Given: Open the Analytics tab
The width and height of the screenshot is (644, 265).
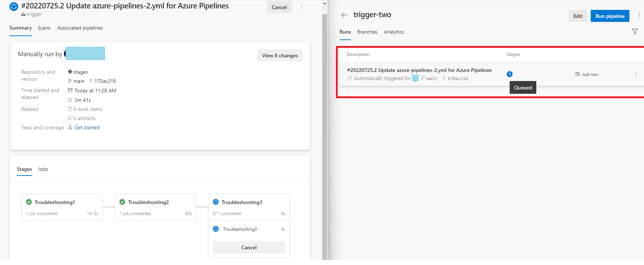Looking at the screenshot, I should pos(394,32).
